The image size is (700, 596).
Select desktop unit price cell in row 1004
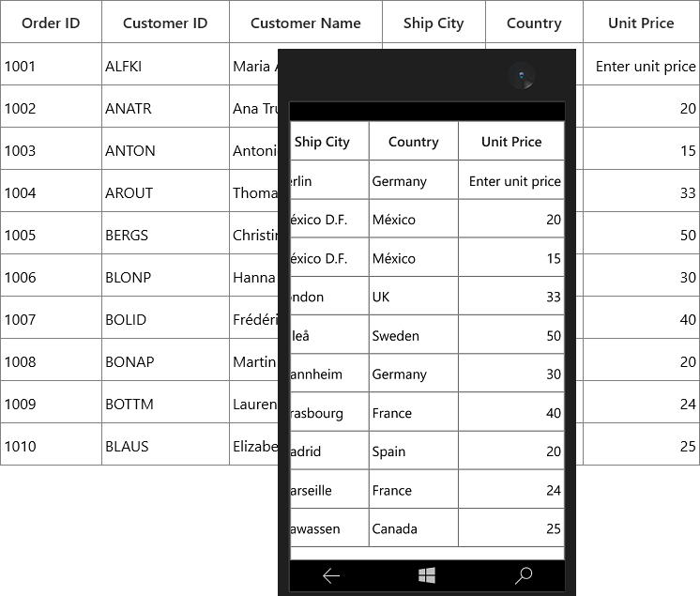[642, 191]
